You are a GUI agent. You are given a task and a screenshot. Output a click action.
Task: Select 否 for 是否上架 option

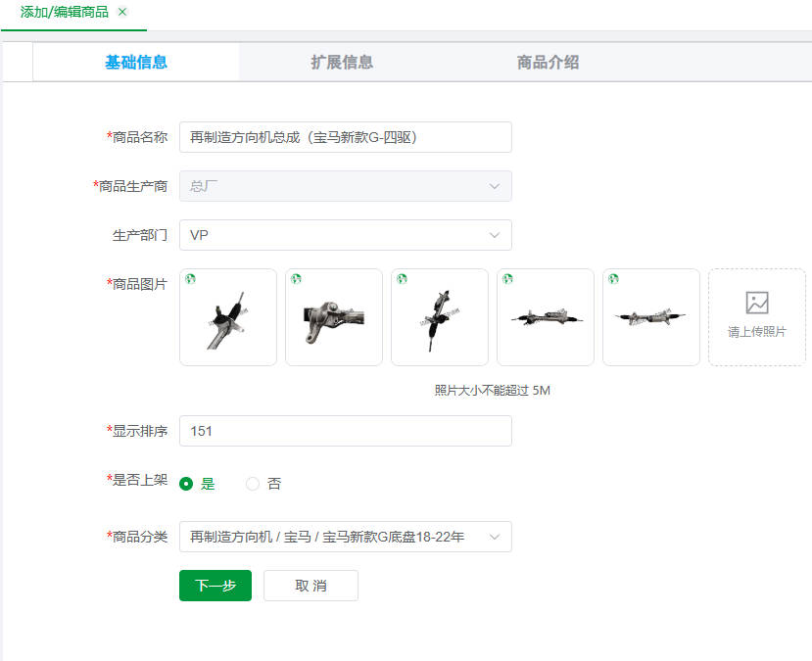(x=252, y=483)
